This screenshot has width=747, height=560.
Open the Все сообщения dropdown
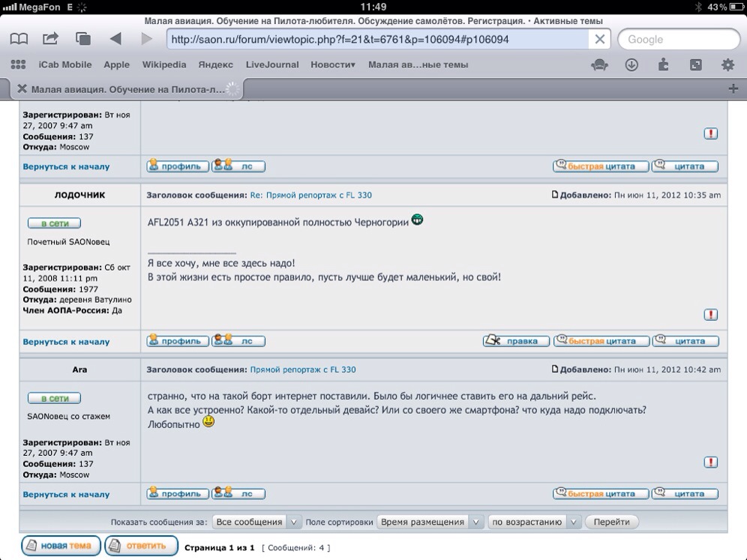pyautogui.click(x=256, y=522)
